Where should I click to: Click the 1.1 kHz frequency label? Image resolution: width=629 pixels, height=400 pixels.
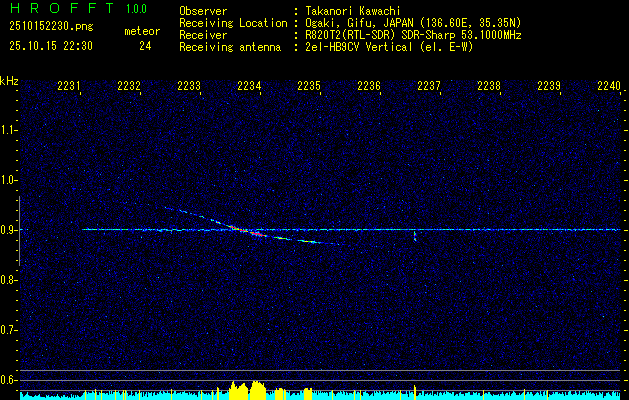[8, 130]
